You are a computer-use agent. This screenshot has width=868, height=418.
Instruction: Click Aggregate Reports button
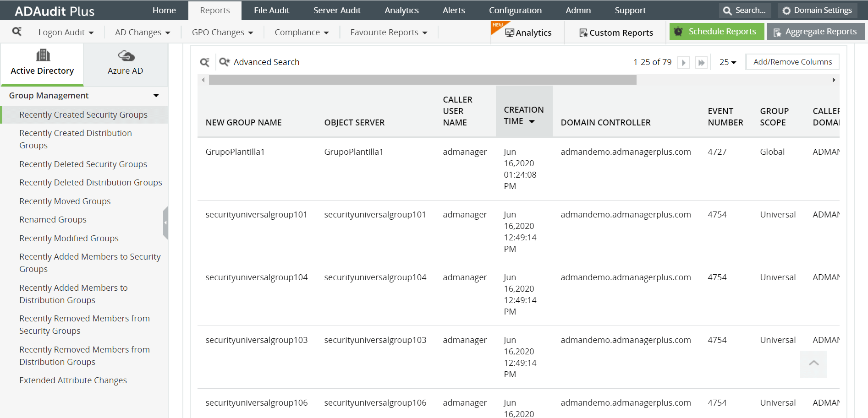tap(816, 32)
